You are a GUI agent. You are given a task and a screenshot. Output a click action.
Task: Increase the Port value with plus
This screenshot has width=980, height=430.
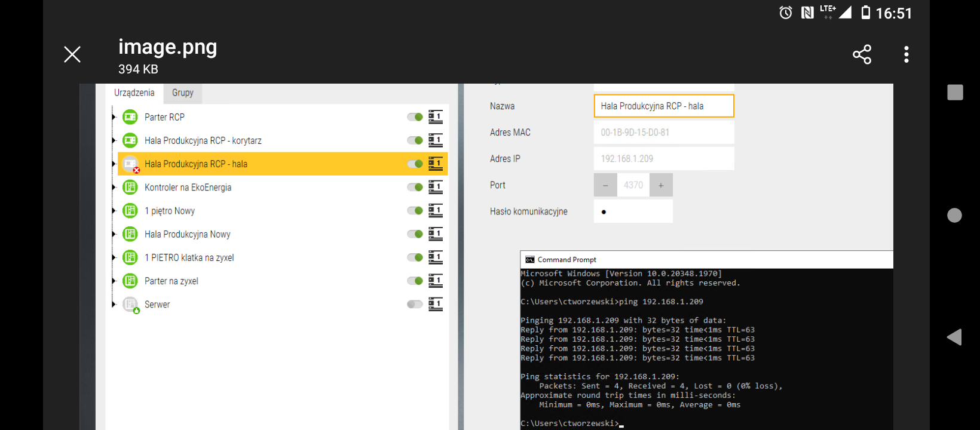[x=661, y=185]
